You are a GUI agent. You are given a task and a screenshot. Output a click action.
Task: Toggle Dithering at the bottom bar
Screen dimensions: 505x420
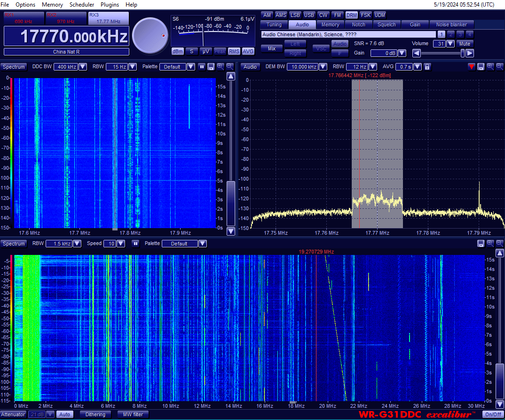(x=95, y=414)
